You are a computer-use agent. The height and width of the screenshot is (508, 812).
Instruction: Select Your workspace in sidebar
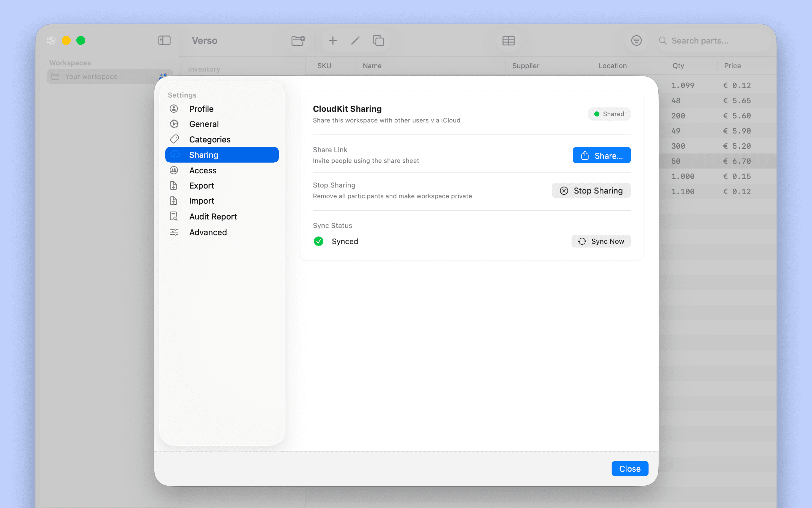[110, 76]
